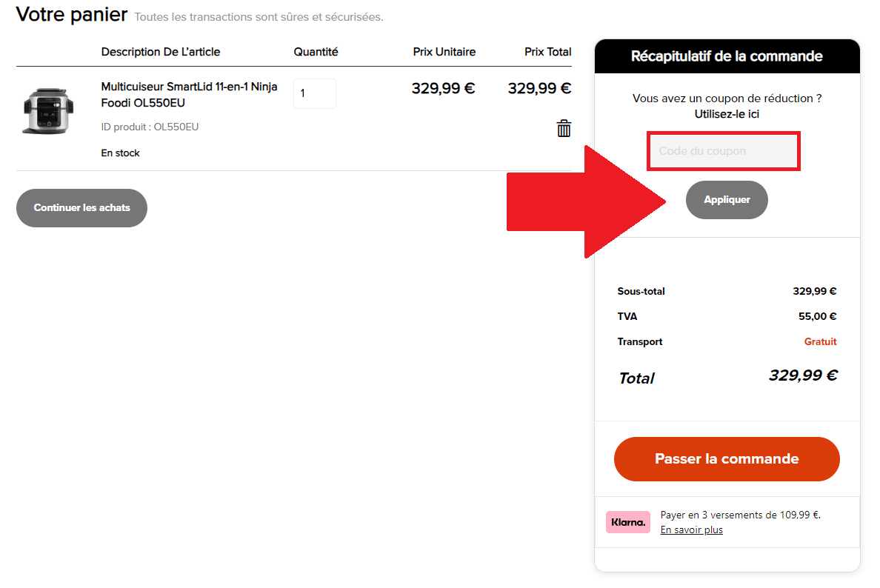Screen dimensions: 880x588
Task: Open Multicuiseur SmartLid 11-en-1 Ninja Foodi title
Action: [x=189, y=95]
